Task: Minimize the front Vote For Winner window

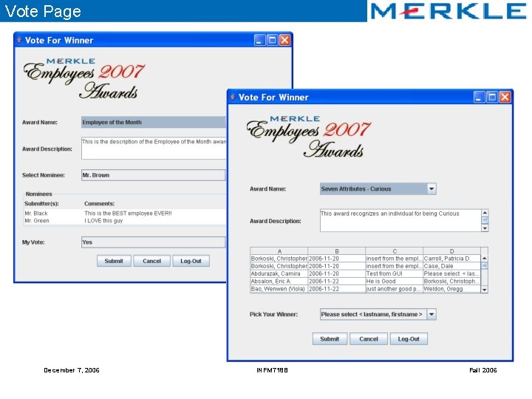Action: pyautogui.click(x=479, y=98)
